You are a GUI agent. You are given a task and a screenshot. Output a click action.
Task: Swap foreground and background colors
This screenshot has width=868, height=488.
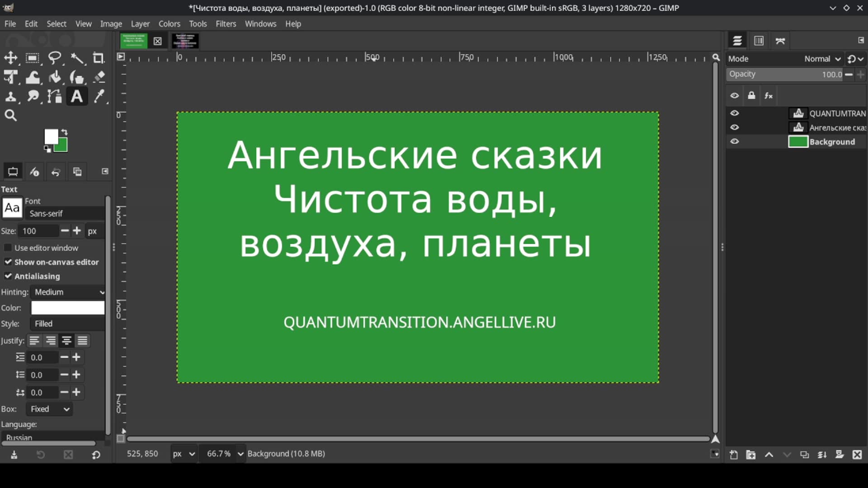tap(65, 131)
